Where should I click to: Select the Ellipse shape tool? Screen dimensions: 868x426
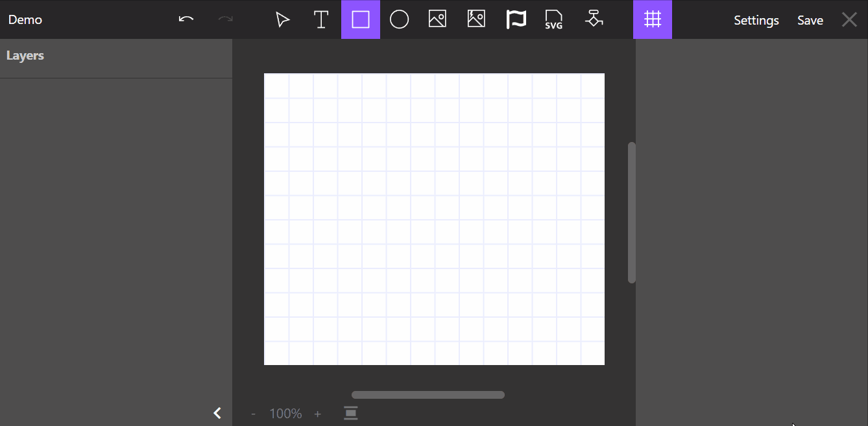coord(399,19)
